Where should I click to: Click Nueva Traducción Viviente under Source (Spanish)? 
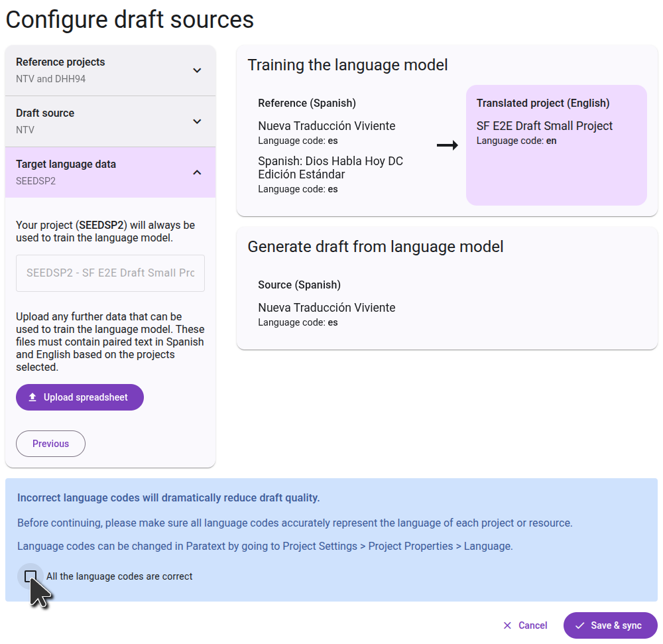[x=326, y=308]
